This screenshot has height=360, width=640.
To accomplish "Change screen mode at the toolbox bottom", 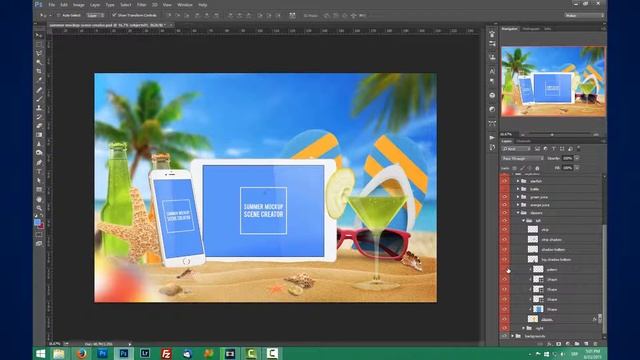I will 39,244.
